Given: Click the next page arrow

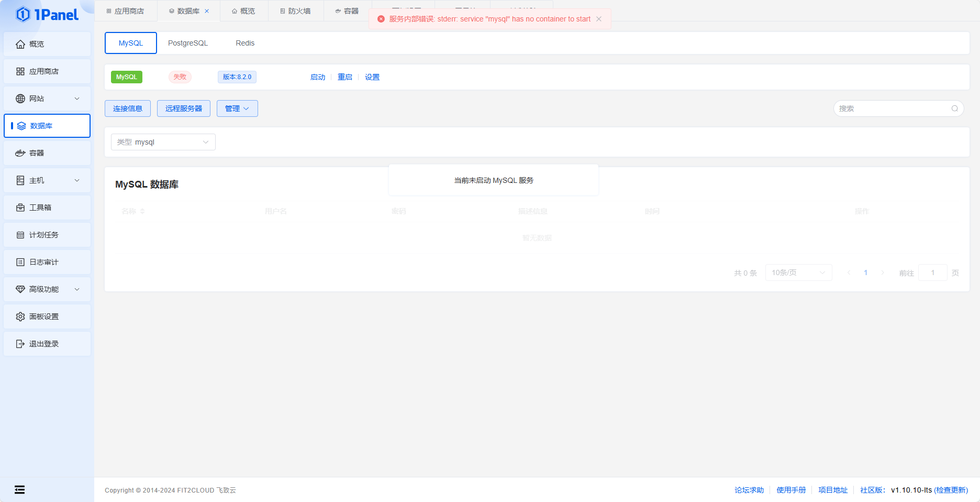Looking at the screenshot, I should [883, 272].
